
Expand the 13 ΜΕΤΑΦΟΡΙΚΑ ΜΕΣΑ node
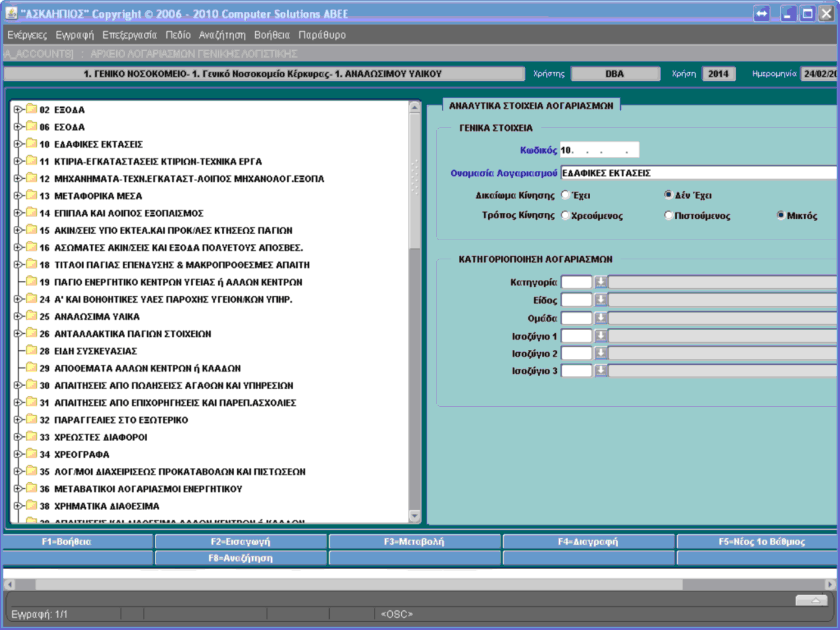(x=18, y=196)
